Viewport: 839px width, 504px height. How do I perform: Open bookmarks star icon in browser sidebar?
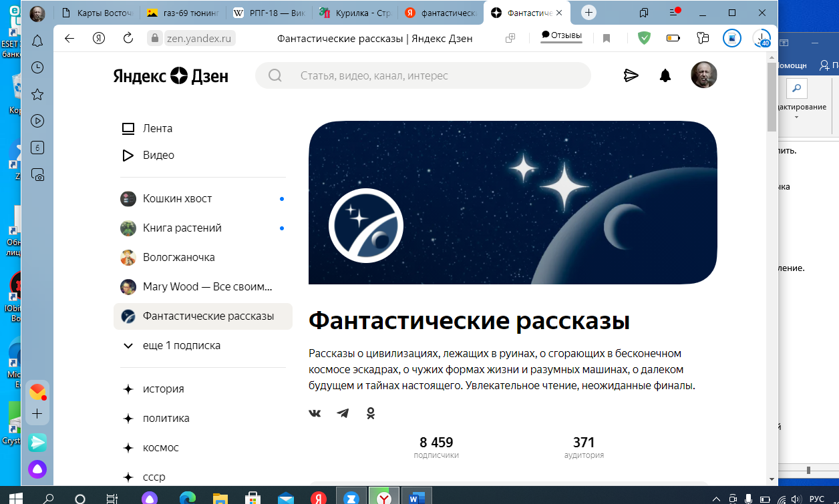coord(37,94)
